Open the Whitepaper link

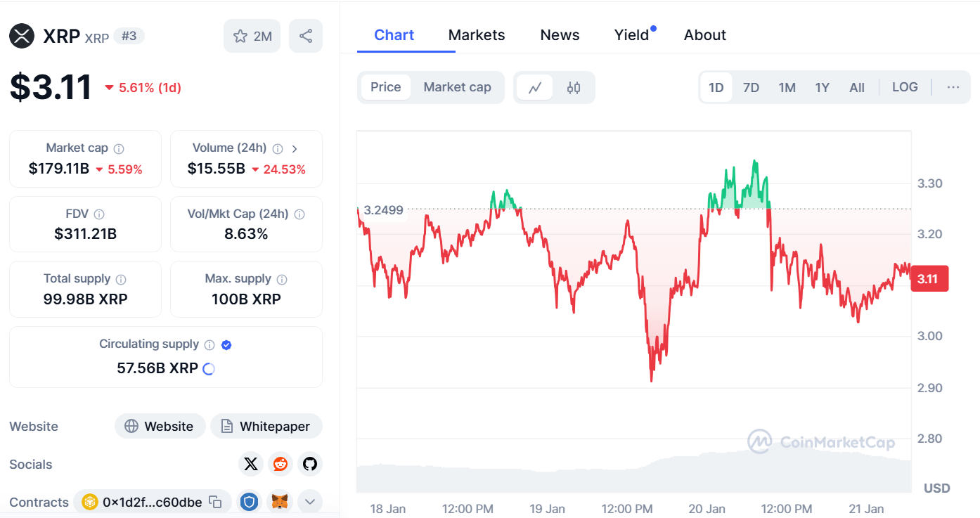pos(266,427)
